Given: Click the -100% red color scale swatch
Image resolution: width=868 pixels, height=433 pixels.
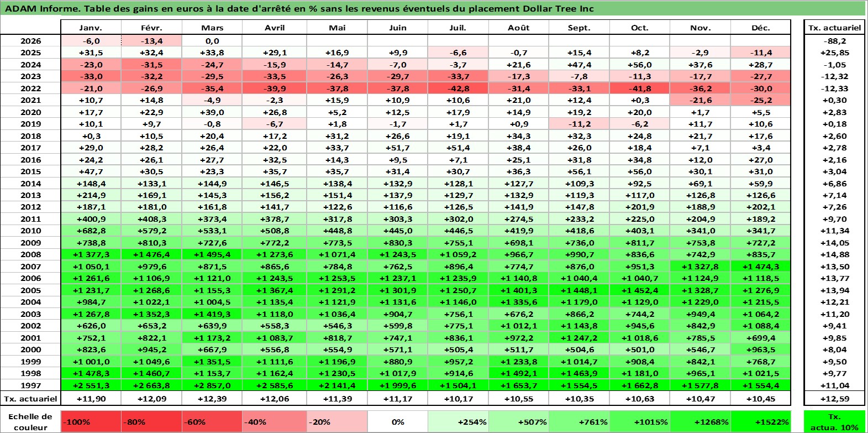Looking at the screenshot, I should coord(91,421).
